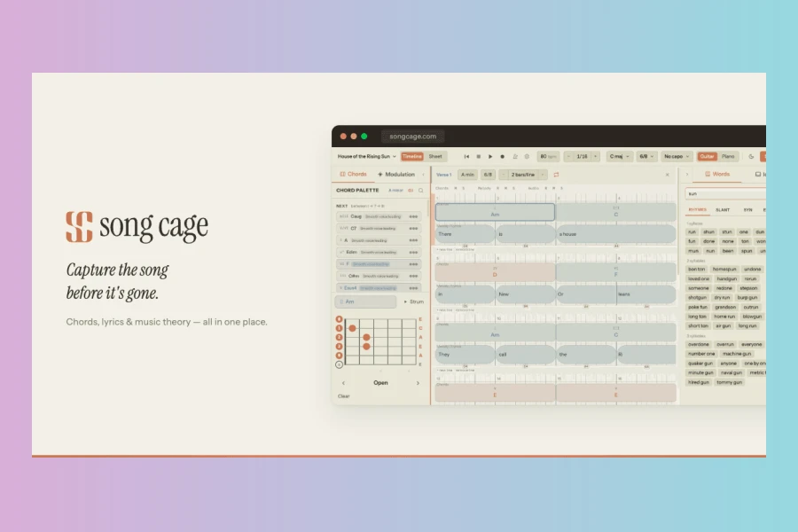Open the C7 suggestion's three-dot menu

click(x=413, y=228)
